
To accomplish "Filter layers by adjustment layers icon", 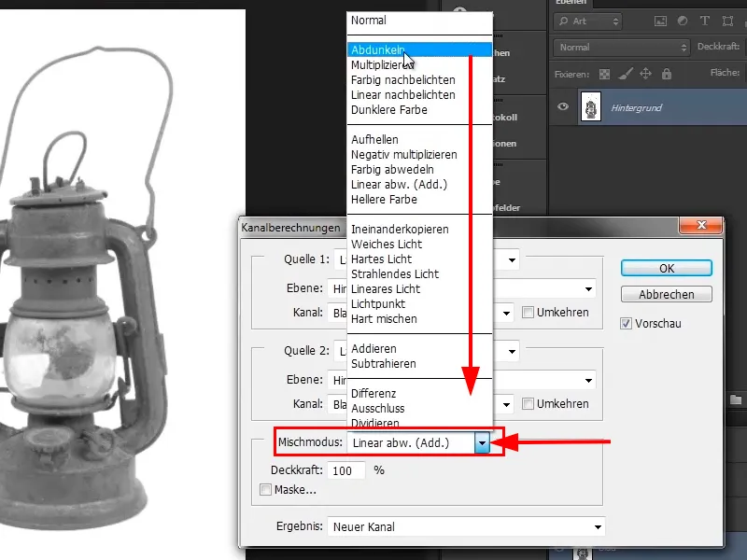I will pyautogui.click(x=683, y=21).
